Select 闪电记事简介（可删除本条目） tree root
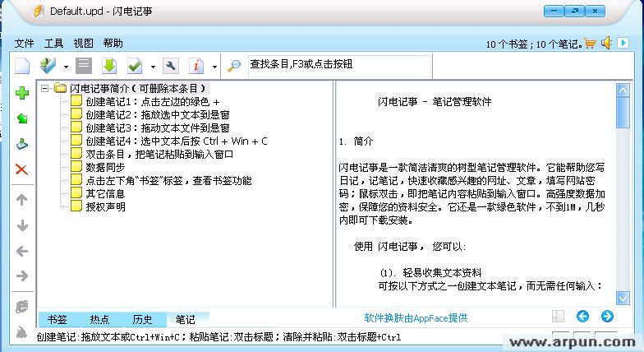This screenshot has width=644, height=352. (137, 89)
